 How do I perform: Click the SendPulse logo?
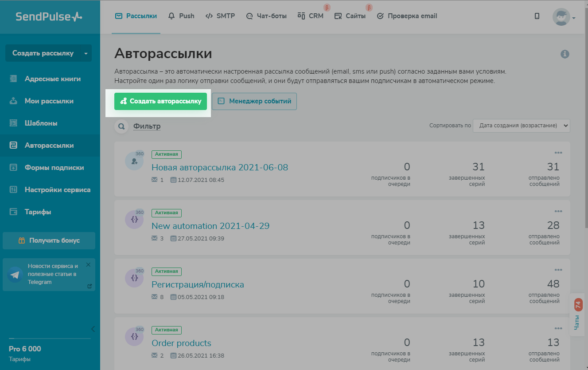[49, 17]
